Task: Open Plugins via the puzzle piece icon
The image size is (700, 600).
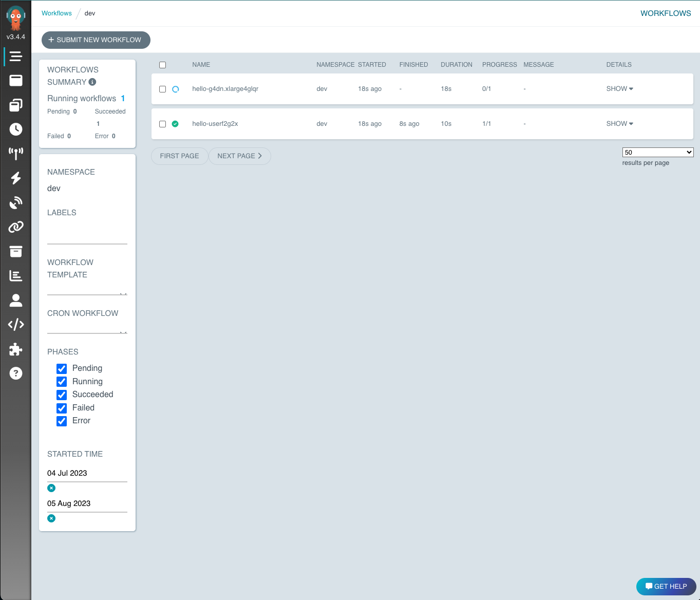Action: [x=16, y=349]
